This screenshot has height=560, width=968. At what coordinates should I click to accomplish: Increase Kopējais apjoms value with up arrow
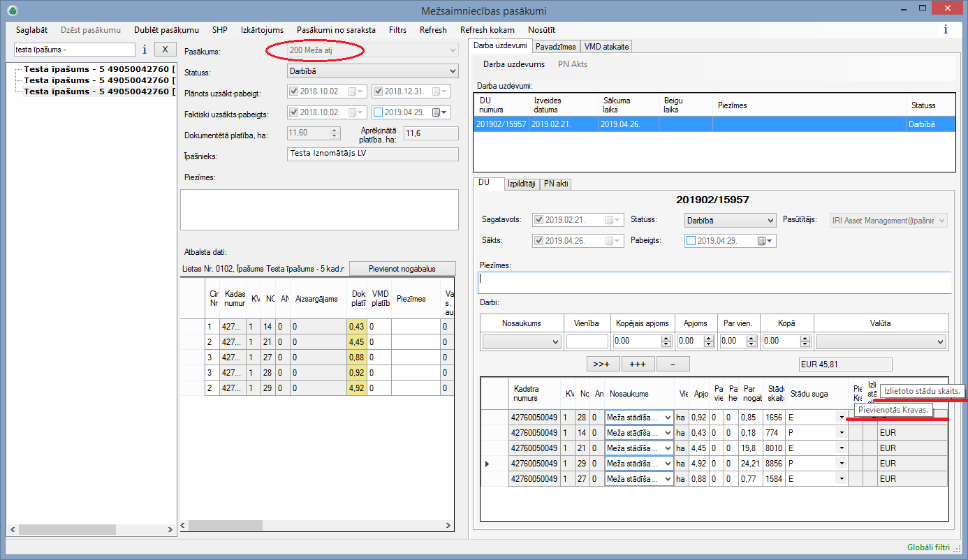(666, 338)
